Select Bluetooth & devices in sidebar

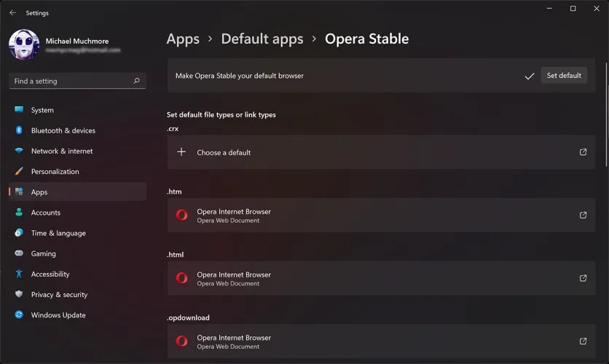pos(63,130)
